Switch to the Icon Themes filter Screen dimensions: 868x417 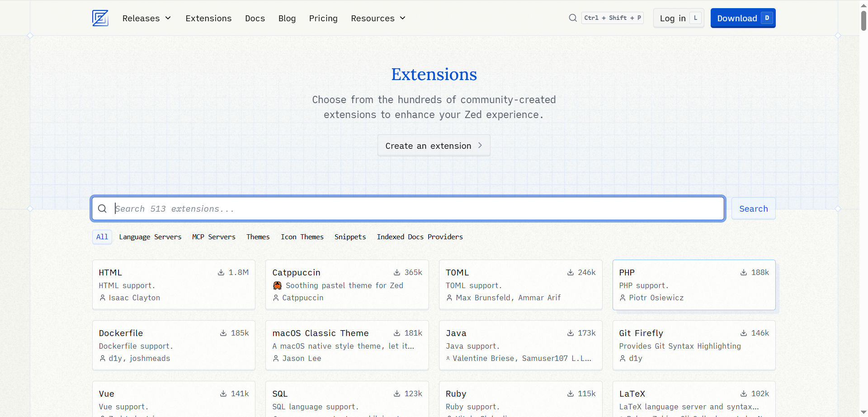coord(302,237)
